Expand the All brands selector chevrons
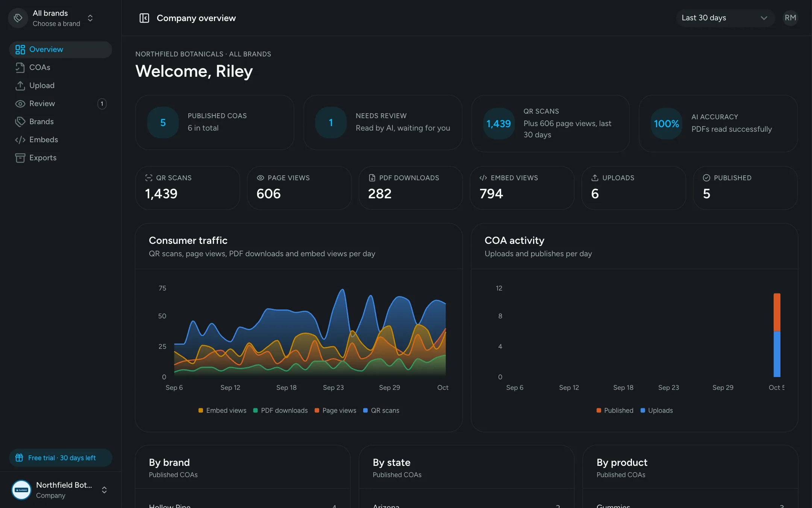Viewport: 812px width, 508px height. tap(90, 18)
